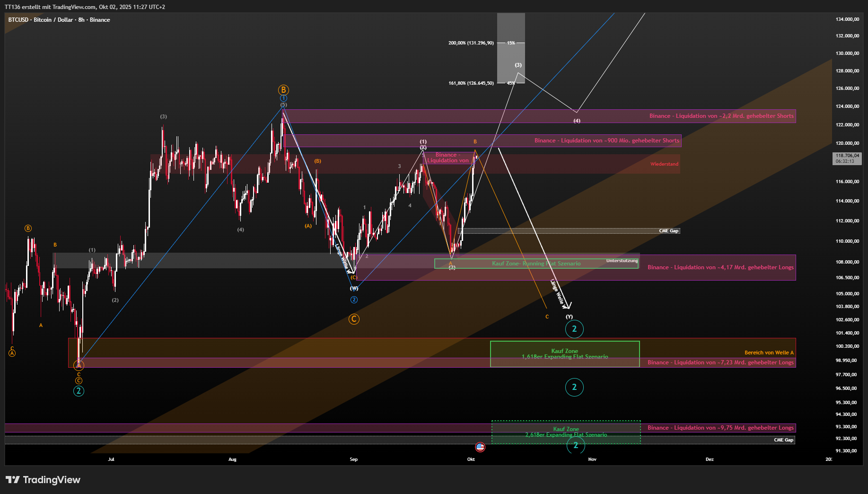Image resolution: width=868 pixels, height=494 pixels.
Task: Click the Aug label on the time axis
Action: pos(232,459)
